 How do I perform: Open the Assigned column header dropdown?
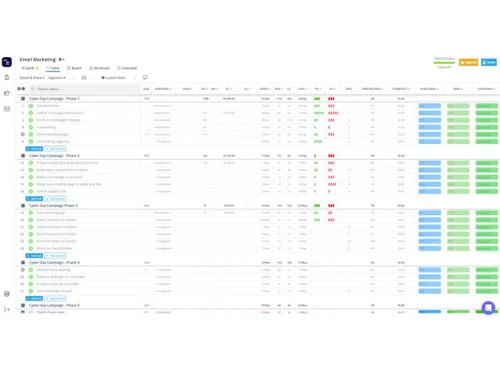pyautogui.click(x=163, y=89)
